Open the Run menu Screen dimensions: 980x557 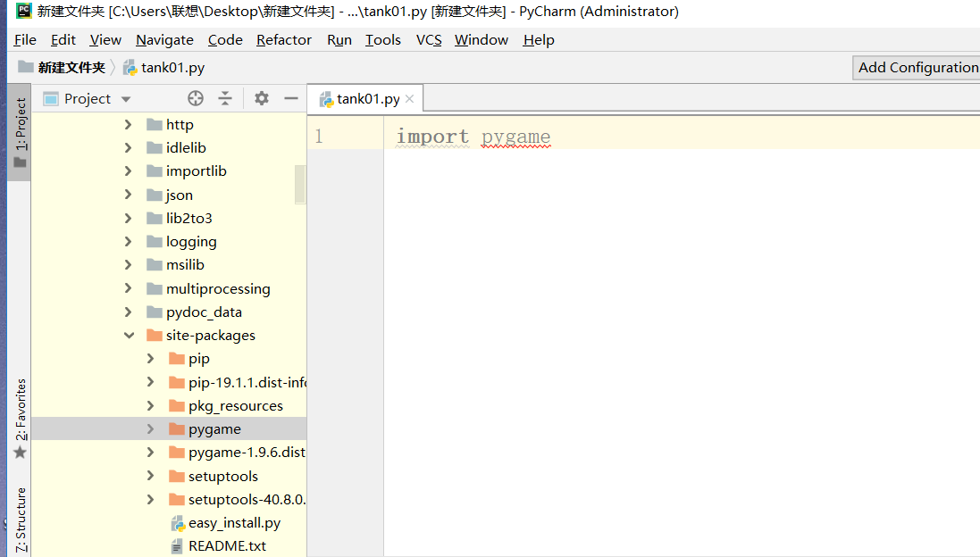pos(339,40)
